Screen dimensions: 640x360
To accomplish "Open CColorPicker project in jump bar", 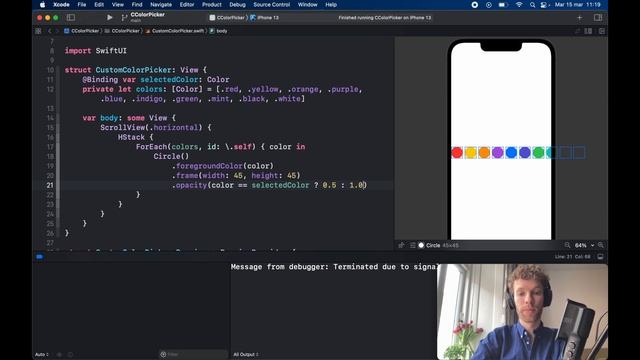I will coord(82,31).
